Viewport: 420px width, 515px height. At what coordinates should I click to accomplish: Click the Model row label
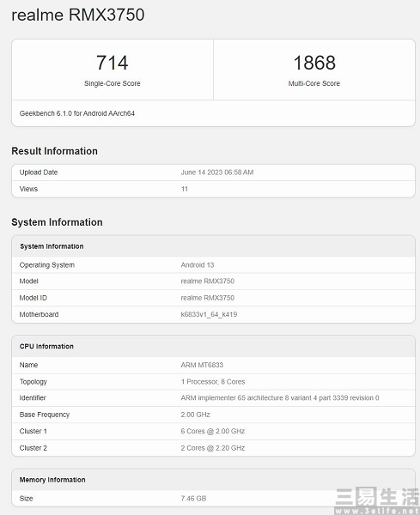click(28, 282)
